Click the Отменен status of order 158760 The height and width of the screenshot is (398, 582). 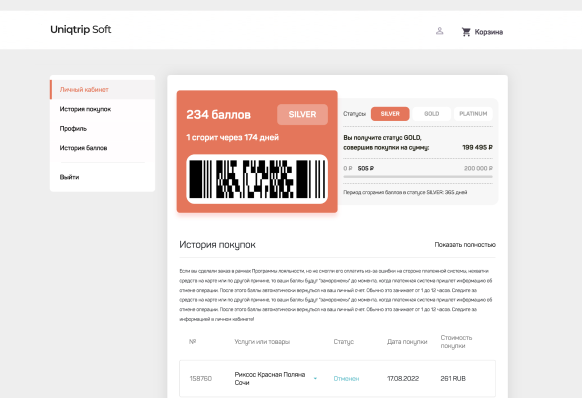[346, 379]
